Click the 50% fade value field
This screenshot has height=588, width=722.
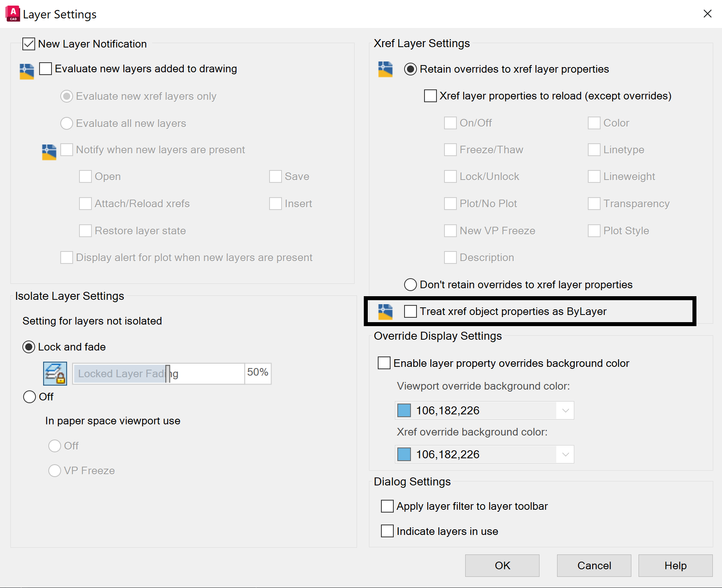258,372
